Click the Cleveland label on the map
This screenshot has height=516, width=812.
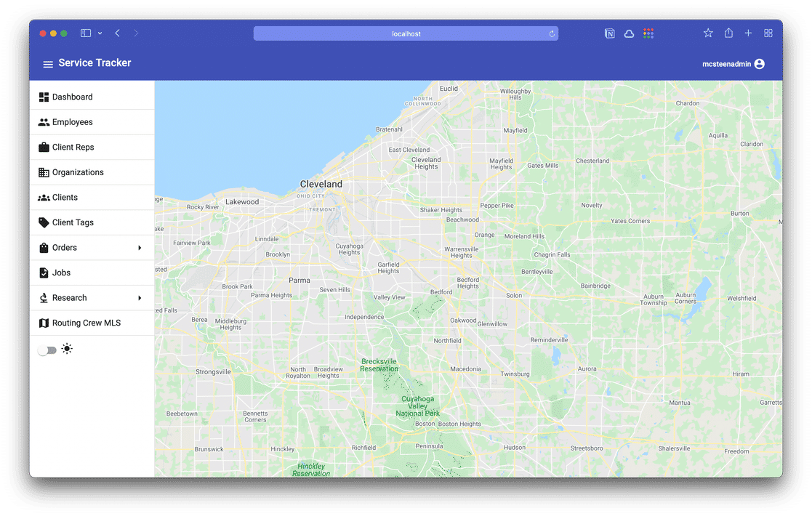[x=321, y=184]
